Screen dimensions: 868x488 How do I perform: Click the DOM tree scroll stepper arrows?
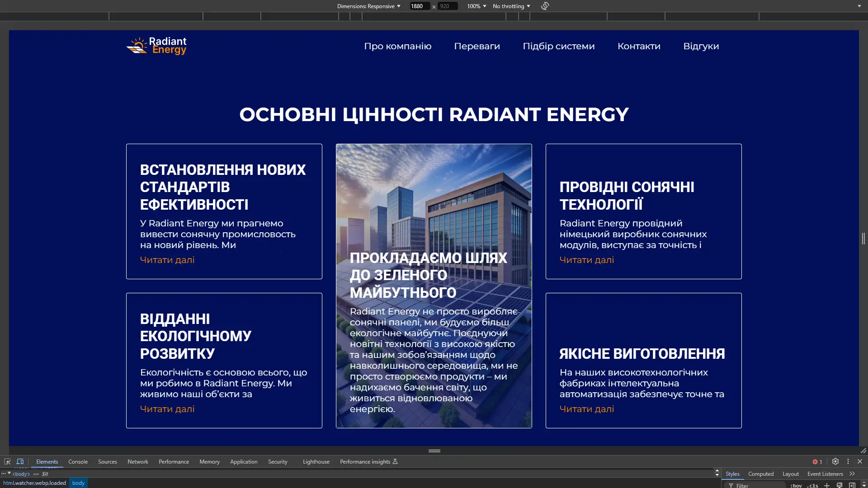(x=717, y=473)
